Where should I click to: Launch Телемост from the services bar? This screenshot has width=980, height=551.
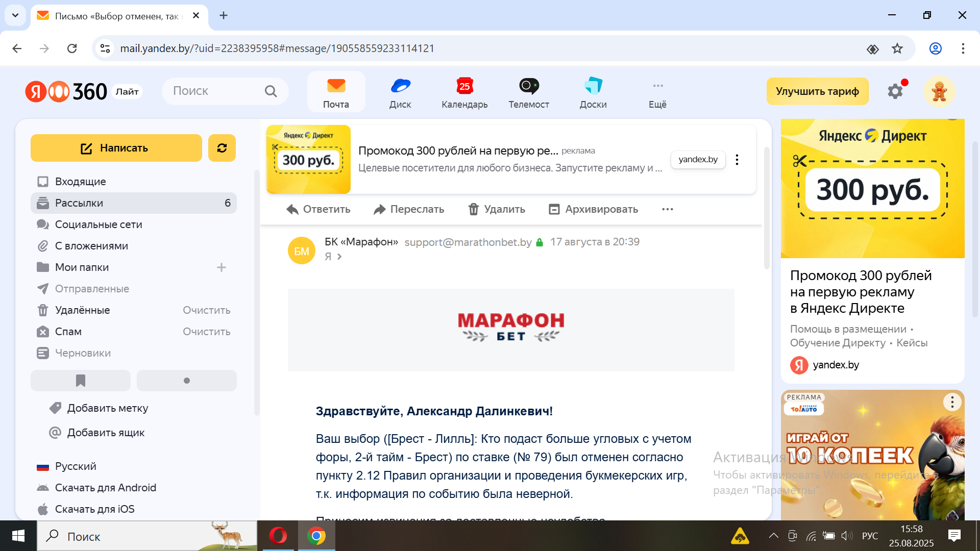(529, 92)
